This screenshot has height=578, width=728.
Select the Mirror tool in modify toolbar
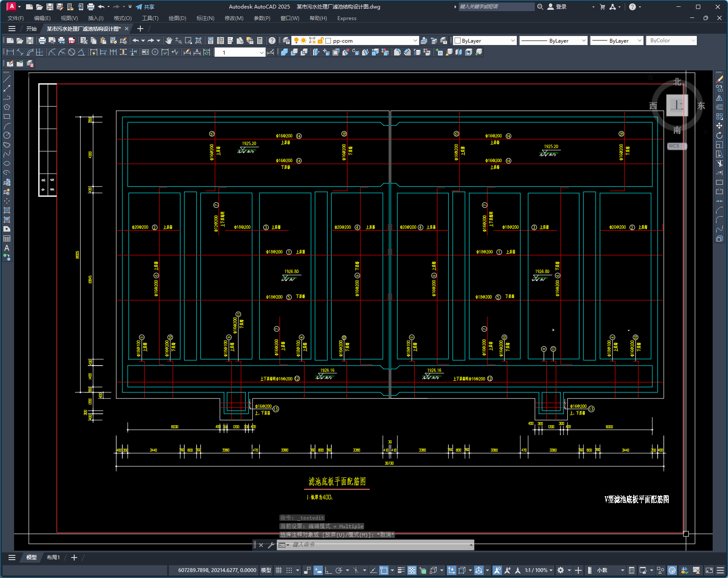719,98
